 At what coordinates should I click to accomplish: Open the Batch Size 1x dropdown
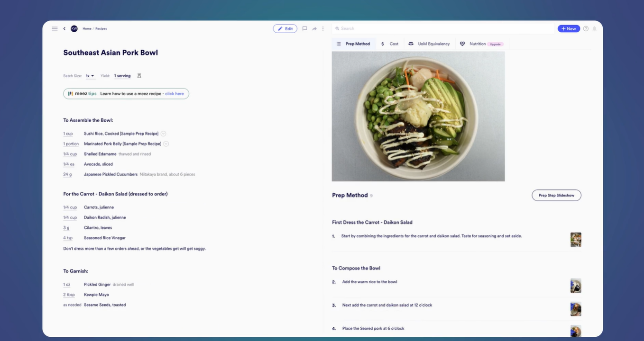pyautogui.click(x=90, y=76)
